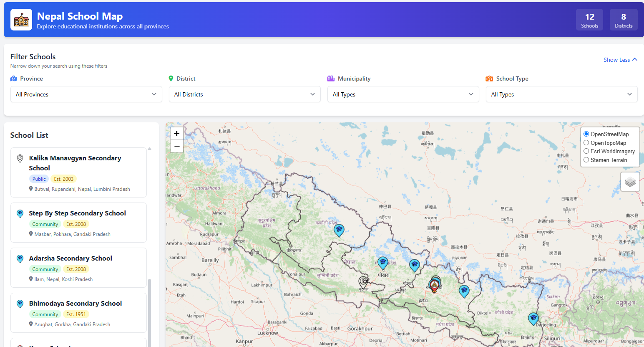Select the school marker near Gorkha
The image size is (644, 347).
[x=414, y=265]
